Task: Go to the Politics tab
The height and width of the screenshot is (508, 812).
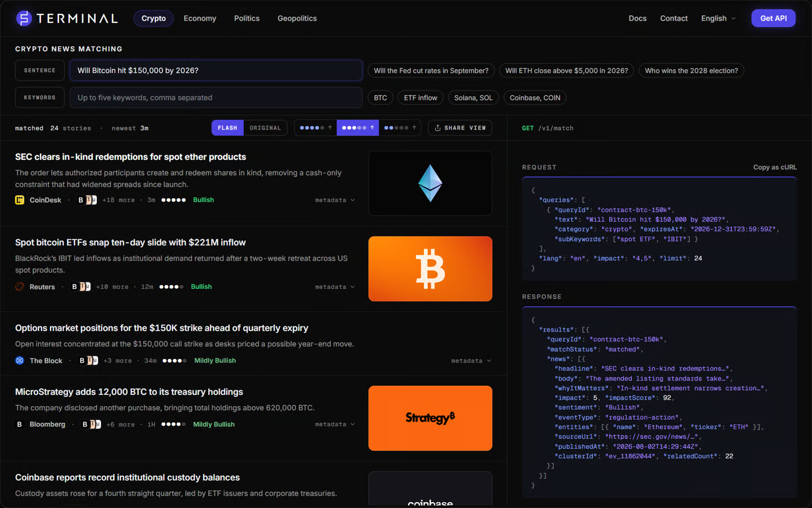Action: [247, 19]
